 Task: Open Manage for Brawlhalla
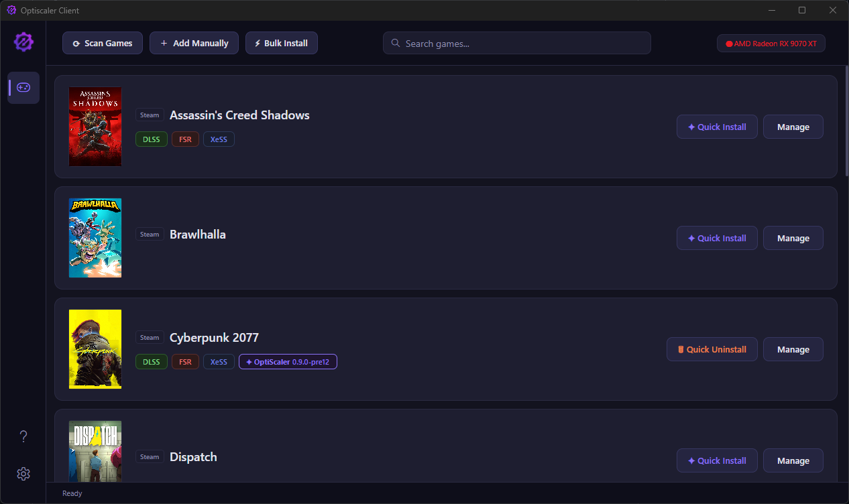point(793,238)
